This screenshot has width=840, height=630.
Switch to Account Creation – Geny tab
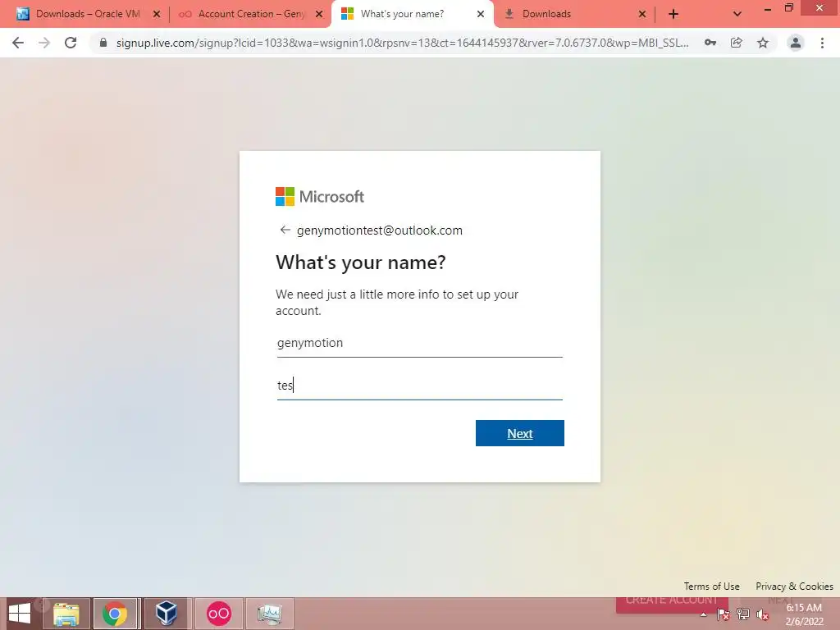(249, 14)
